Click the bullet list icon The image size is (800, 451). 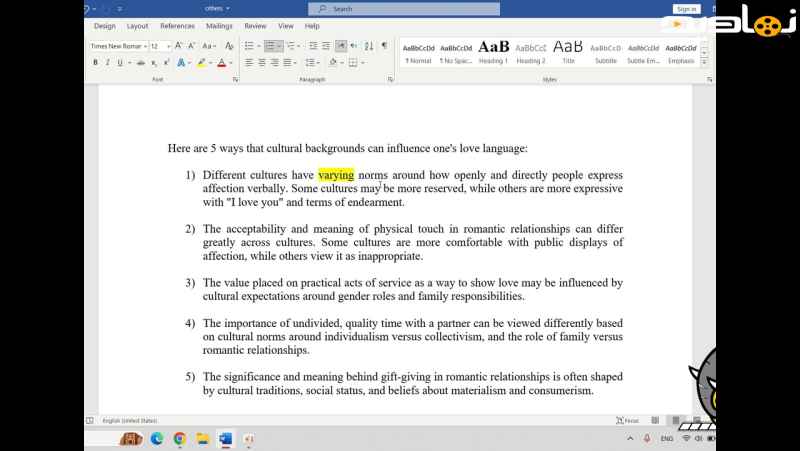point(250,46)
